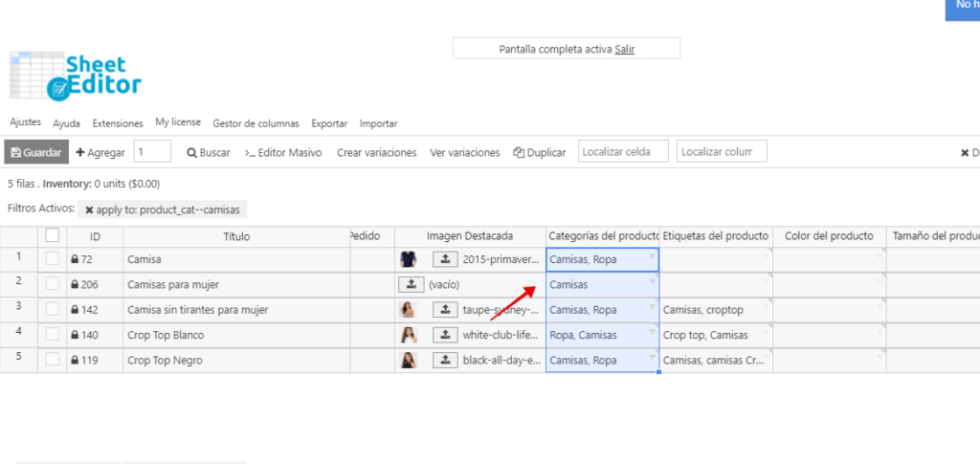Open the Extensiones menu
This screenshot has height=464, width=980.
click(118, 123)
